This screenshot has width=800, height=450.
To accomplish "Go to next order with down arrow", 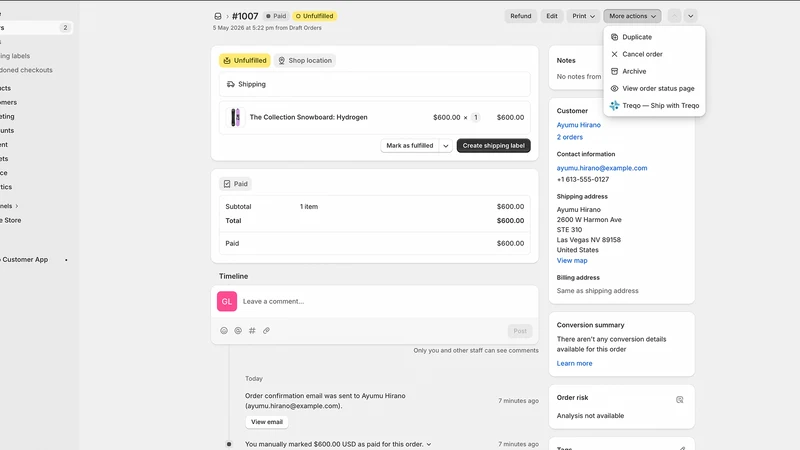I will coord(690,16).
